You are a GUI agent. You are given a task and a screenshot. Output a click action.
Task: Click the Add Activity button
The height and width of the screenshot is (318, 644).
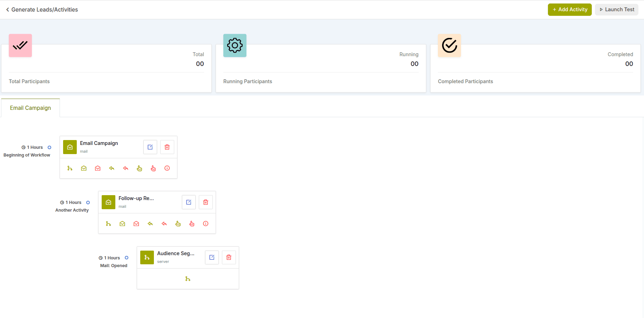[x=570, y=9]
